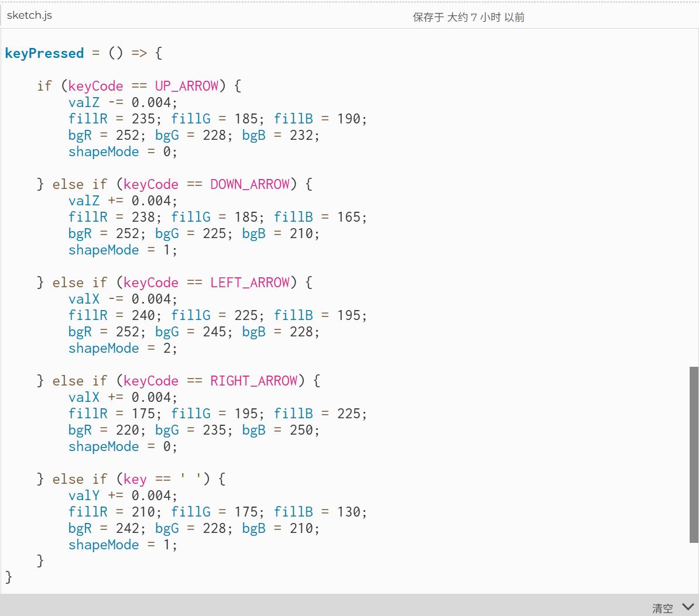Click the keyCode variable in the if statement
Screen dimensions: 699x616
coord(95,86)
